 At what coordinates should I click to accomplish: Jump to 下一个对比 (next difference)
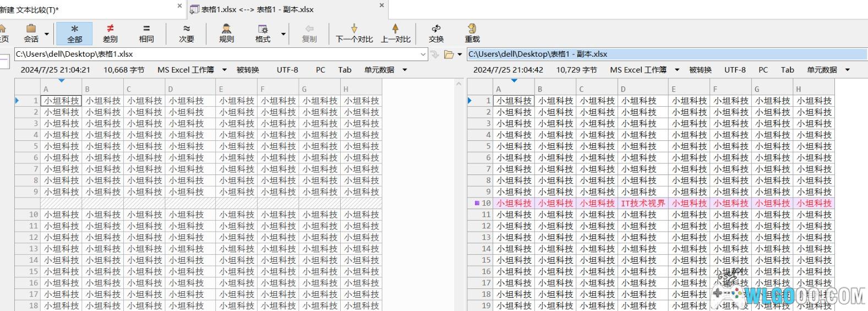click(x=354, y=33)
